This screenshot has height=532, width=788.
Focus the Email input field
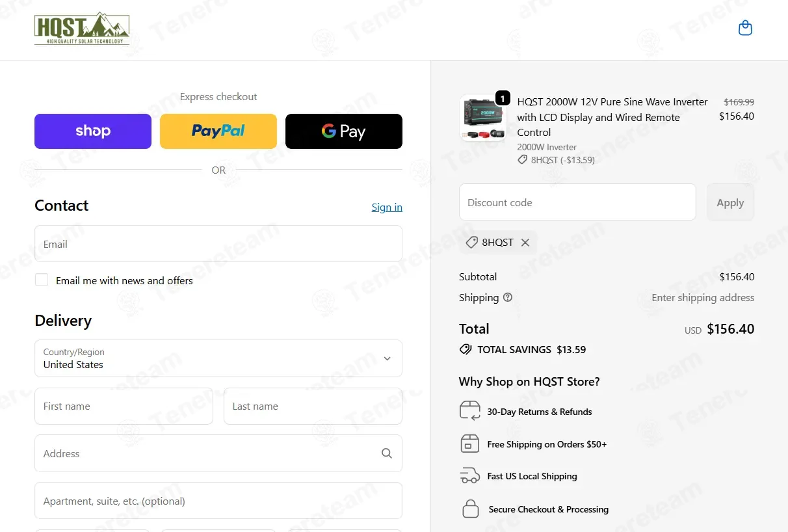pyautogui.click(x=218, y=244)
